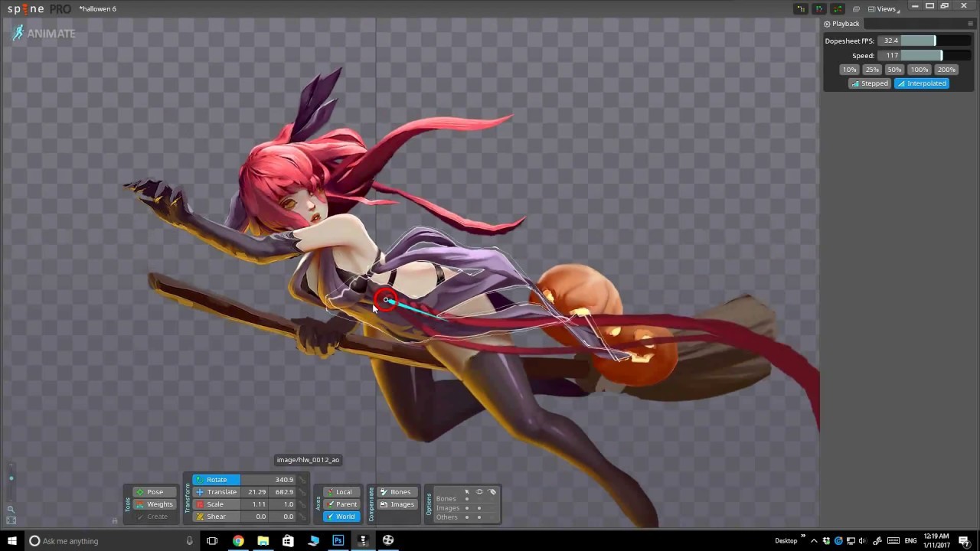The height and width of the screenshot is (551, 980).
Task: Click the Translate X value 21.29
Action: pos(256,492)
